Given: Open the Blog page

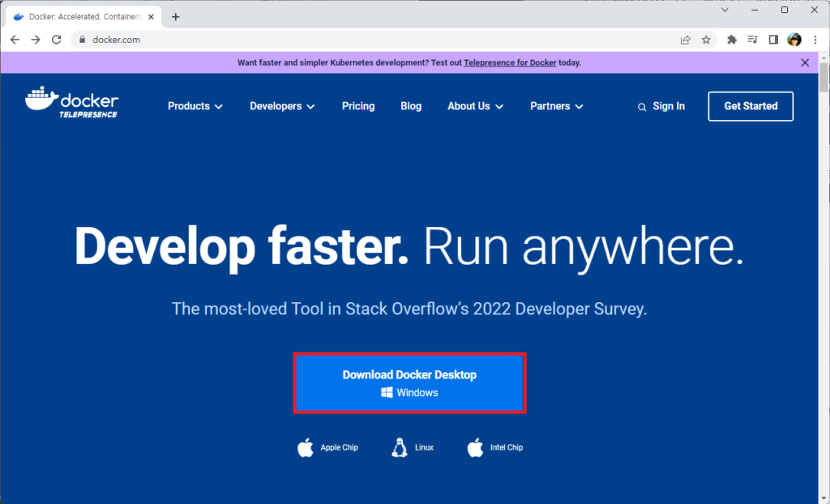Looking at the screenshot, I should [411, 106].
